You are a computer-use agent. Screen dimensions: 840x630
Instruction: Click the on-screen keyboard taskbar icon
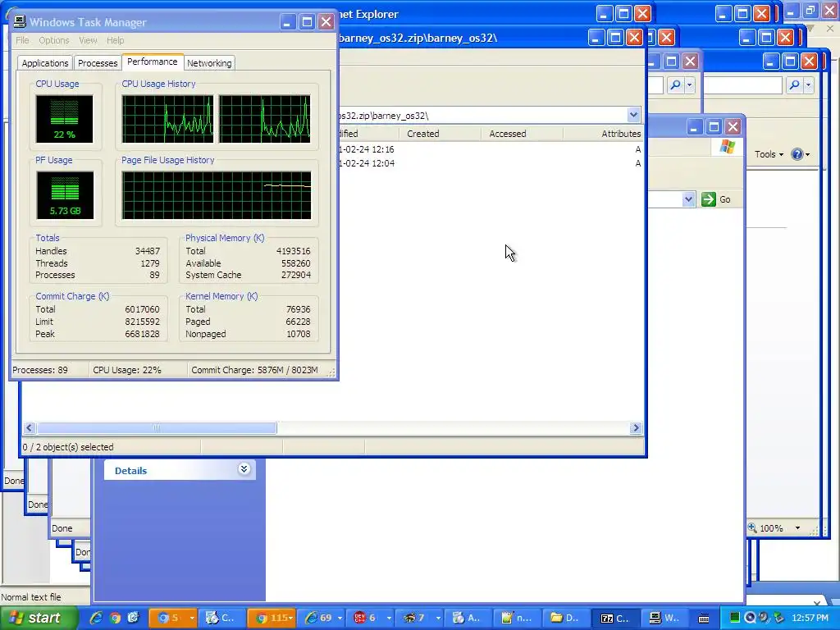pos(704,619)
